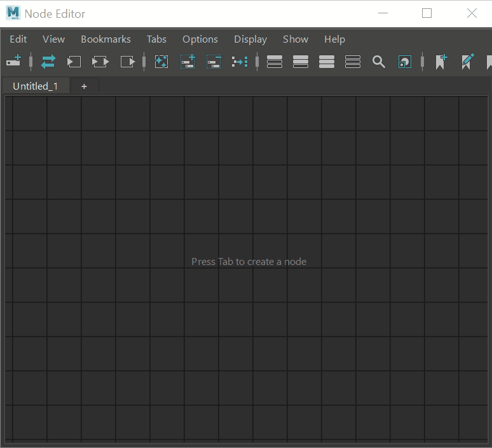Click the magnifying glass search icon

pyautogui.click(x=379, y=62)
